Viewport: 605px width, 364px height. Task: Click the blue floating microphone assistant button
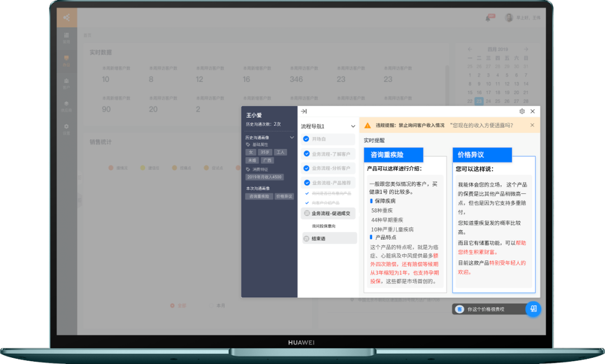(x=533, y=309)
